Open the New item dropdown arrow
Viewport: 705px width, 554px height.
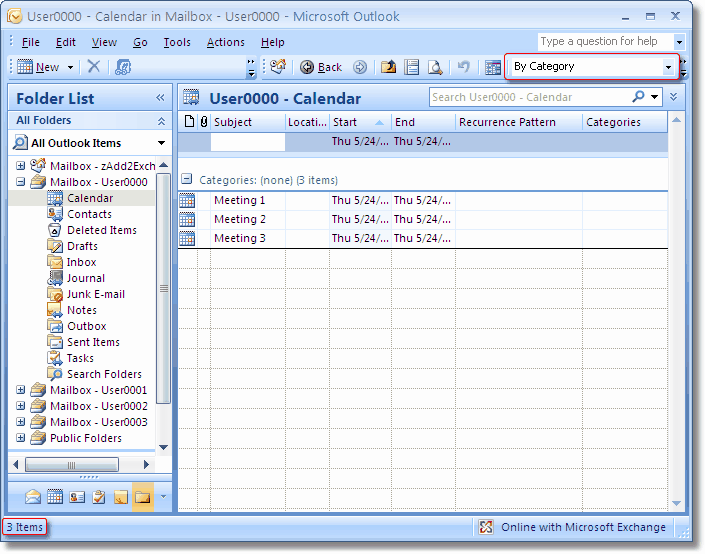70,67
